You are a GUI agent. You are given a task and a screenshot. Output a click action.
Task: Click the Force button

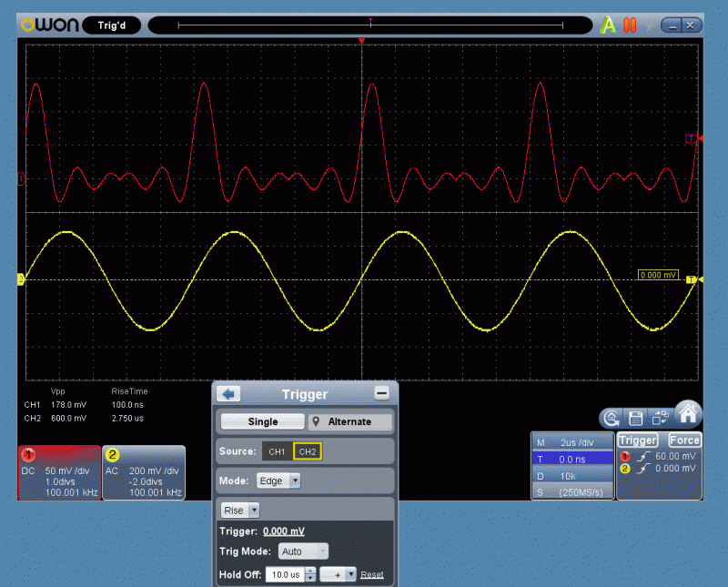684,440
